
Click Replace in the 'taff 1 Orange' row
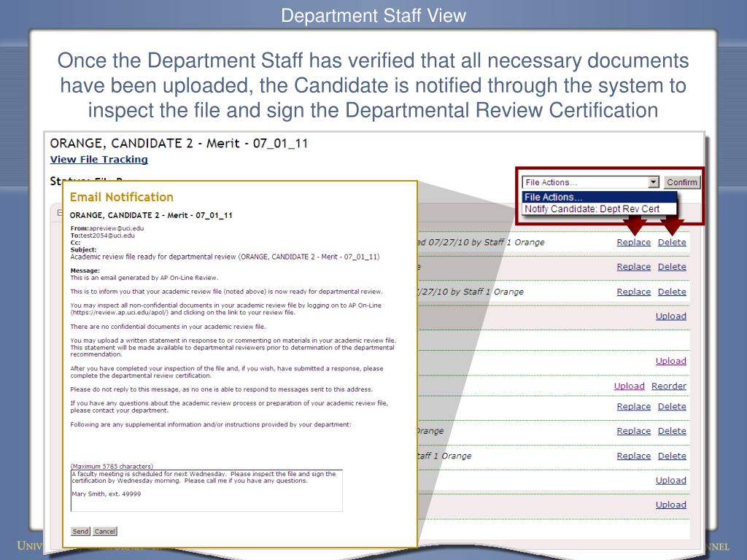pos(634,456)
